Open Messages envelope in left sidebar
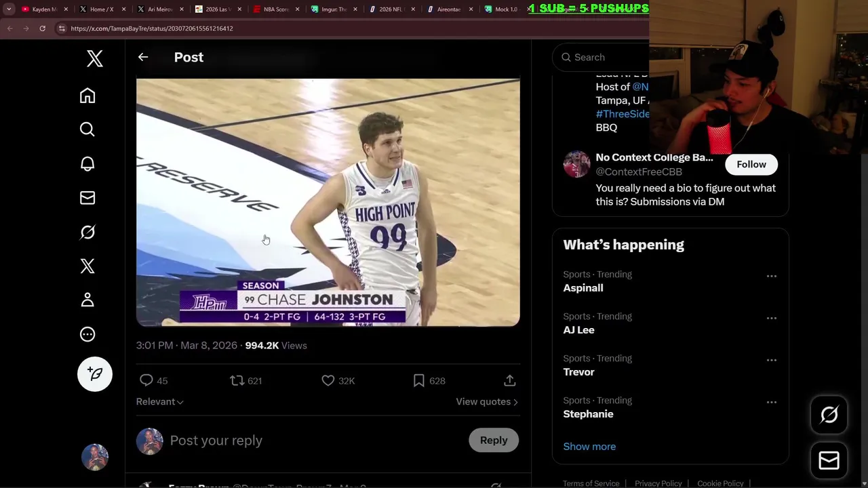 pyautogui.click(x=87, y=198)
